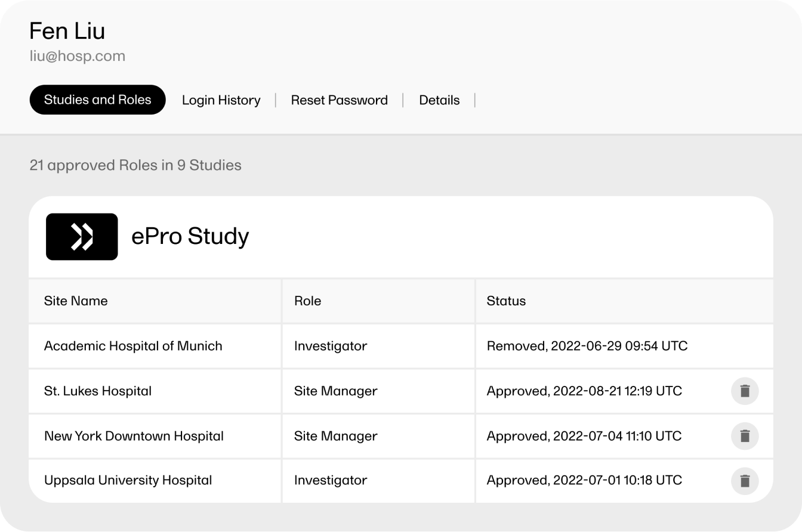Viewport: 802px width, 532px height.
Task: Click the Removed, 2022-06-29 09:54 UTC status
Action: pos(587,346)
